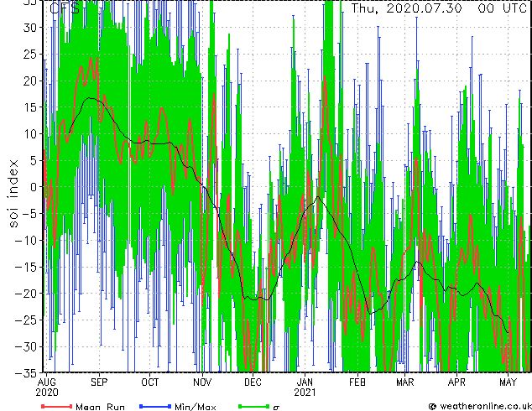Click the MAR month axis label
Screen dimensions: 532x411
[405, 382]
